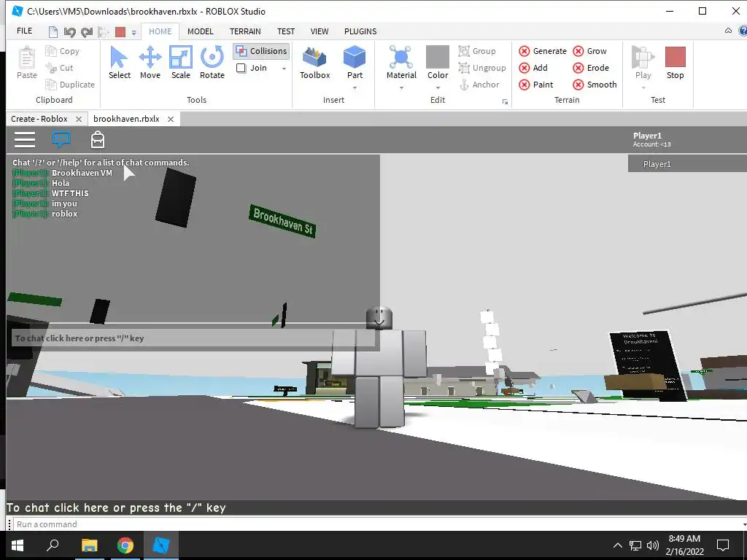Open the Edit group dialog launcher
The width and height of the screenshot is (747, 560).
pyautogui.click(x=505, y=101)
